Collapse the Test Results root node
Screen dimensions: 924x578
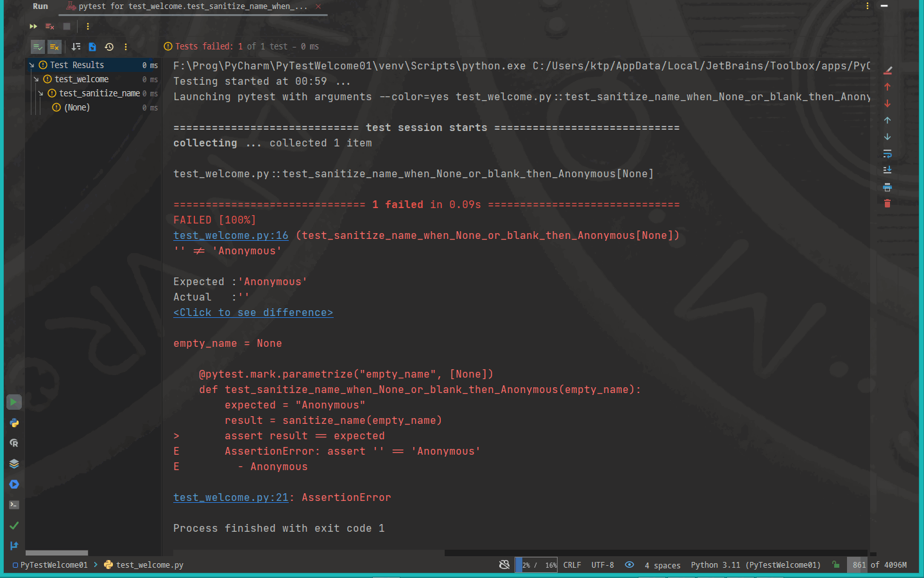tap(31, 66)
